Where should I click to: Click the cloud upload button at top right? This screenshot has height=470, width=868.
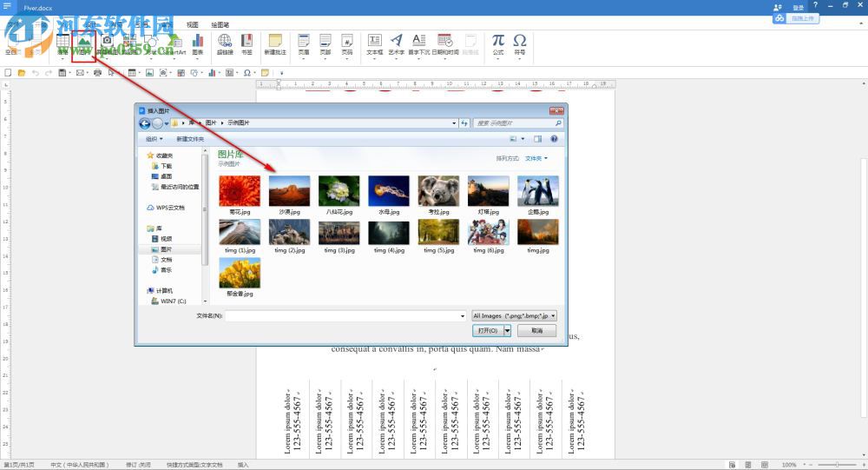point(795,18)
